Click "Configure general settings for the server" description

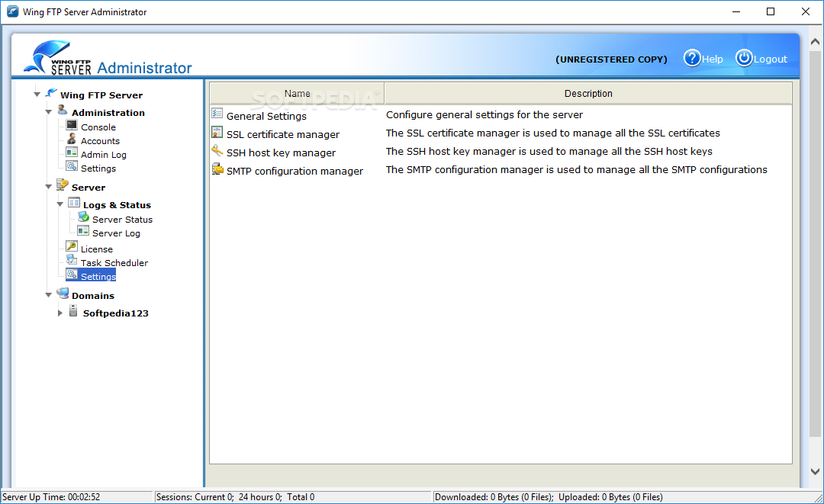[484, 114]
